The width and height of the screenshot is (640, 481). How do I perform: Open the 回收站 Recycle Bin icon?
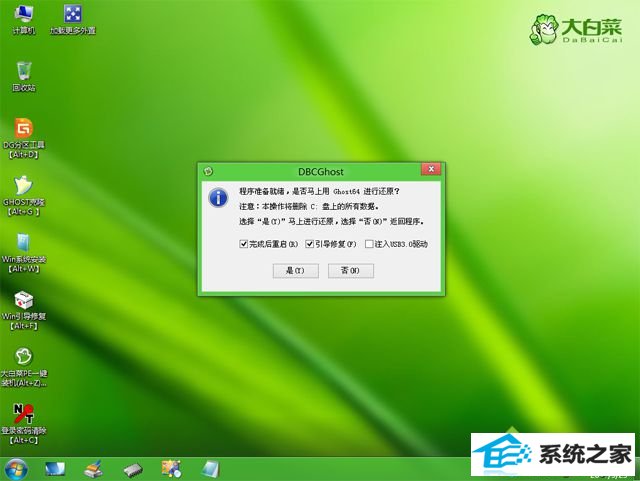tap(23, 72)
